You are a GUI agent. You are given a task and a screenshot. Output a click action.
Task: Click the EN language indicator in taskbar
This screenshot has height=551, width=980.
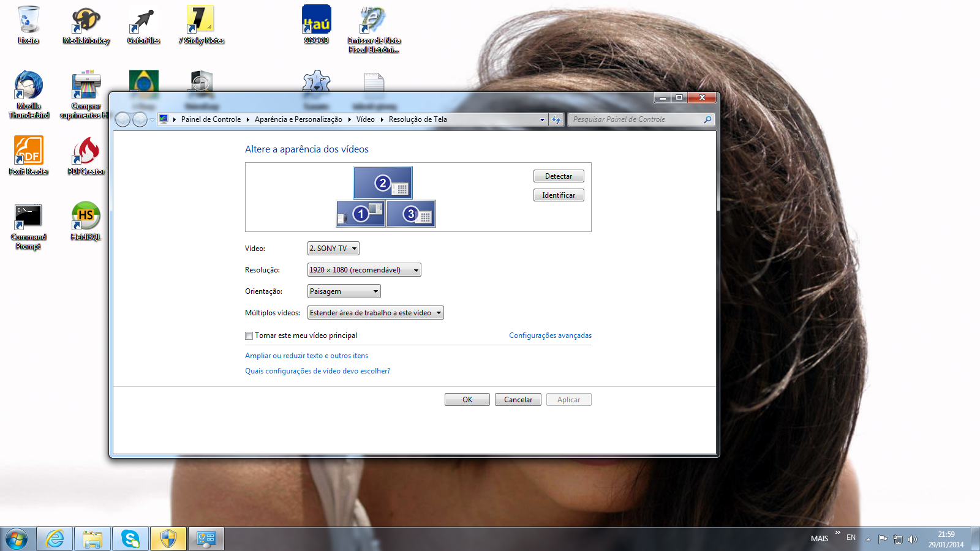pyautogui.click(x=851, y=538)
